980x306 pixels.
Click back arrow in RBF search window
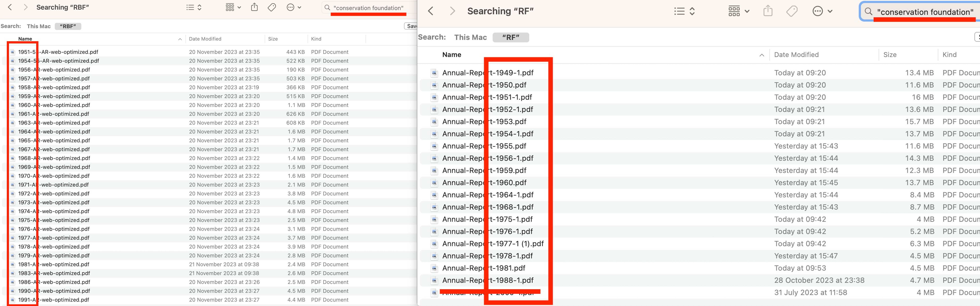tap(10, 7)
